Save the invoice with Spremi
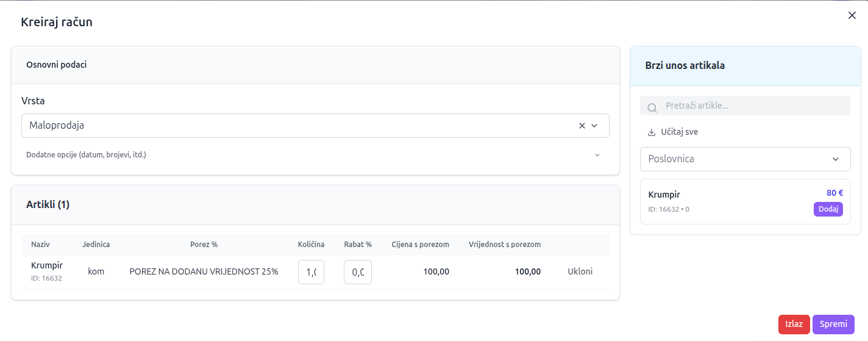This screenshot has height=341, width=868. 833,324
